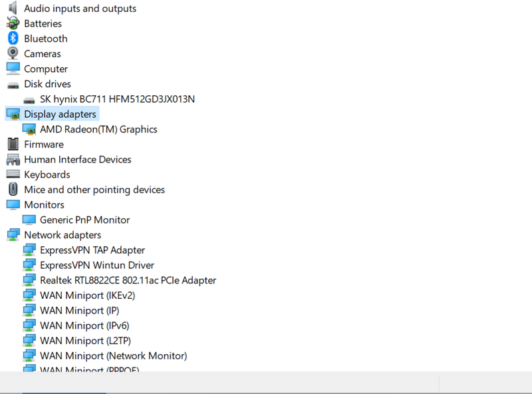Select ExpressVPN Wintun Driver entry
Screen dimensions: 532x394
pyautogui.click(x=97, y=266)
